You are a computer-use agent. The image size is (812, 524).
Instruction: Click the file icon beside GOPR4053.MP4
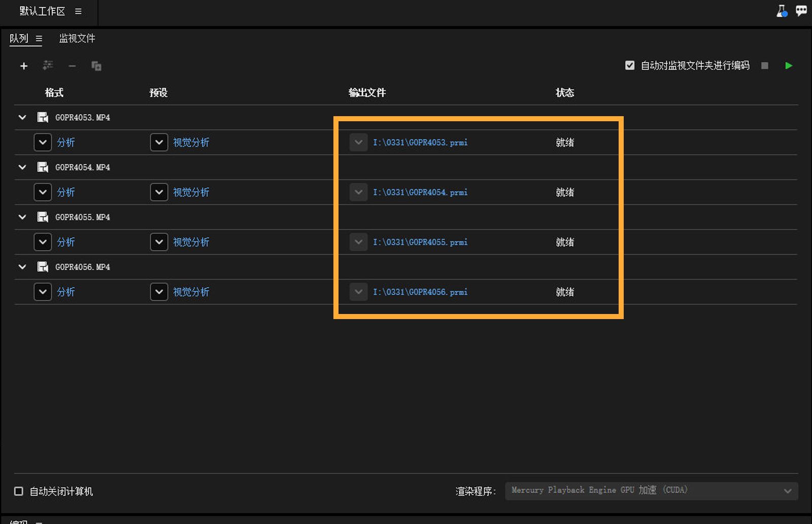[x=43, y=118]
